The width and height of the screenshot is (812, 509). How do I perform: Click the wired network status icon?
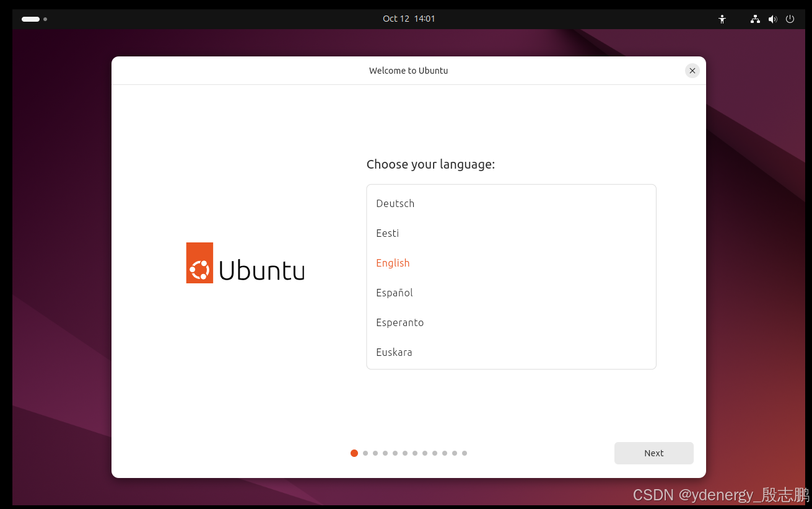[755, 19]
